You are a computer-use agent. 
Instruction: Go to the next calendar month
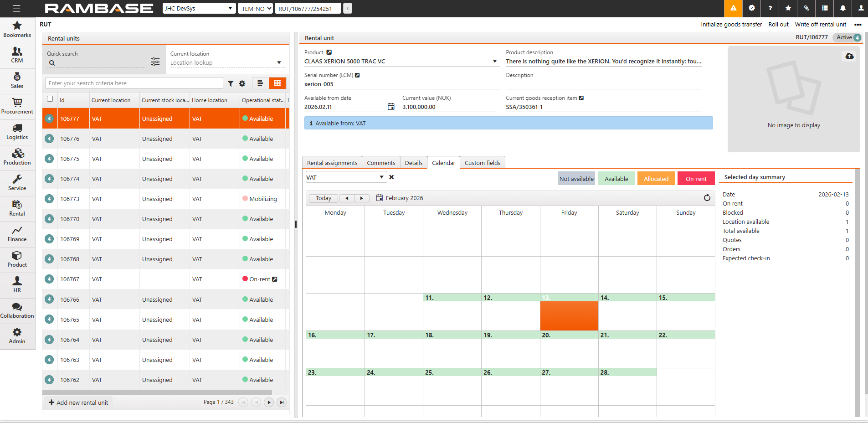(x=362, y=198)
